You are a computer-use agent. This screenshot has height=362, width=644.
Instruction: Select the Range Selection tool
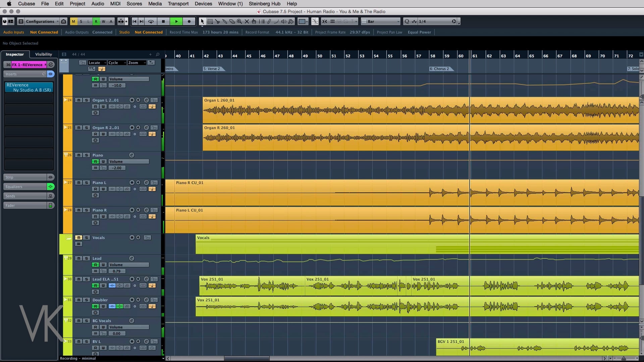pyautogui.click(x=210, y=21)
